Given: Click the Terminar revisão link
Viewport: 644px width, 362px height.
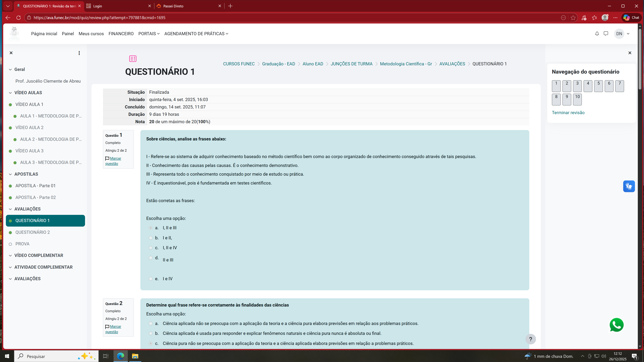Looking at the screenshot, I should pos(568,113).
